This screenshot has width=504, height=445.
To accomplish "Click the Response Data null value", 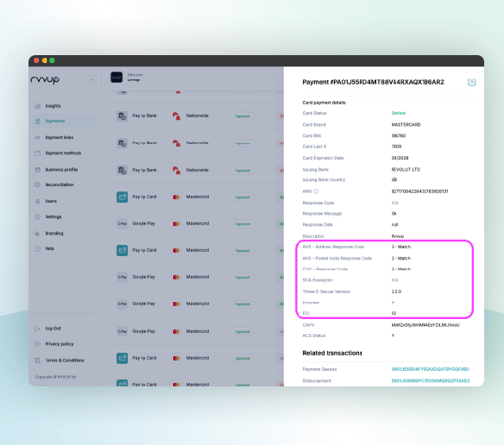I will 394,225.
